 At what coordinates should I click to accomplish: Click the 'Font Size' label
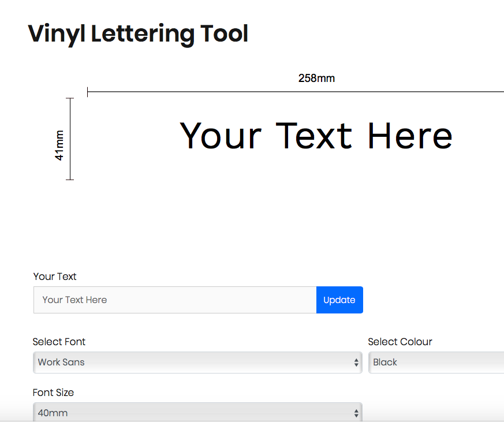pos(53,393)
